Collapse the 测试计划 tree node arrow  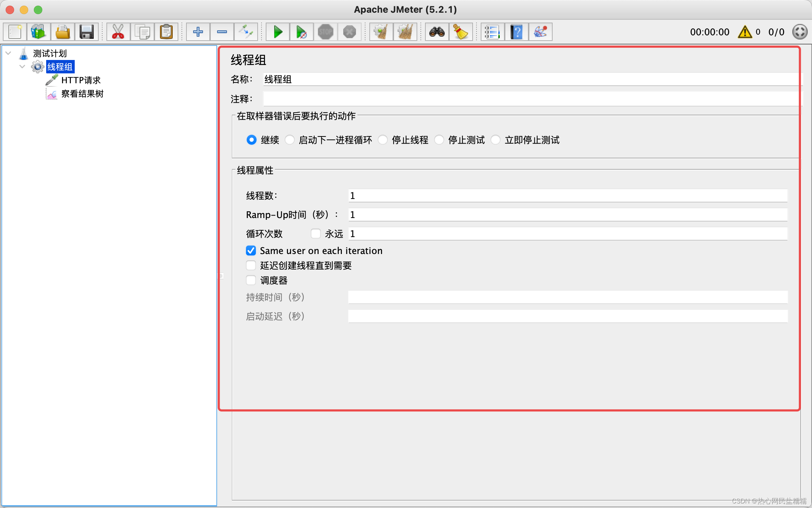[x=8, y=53]
